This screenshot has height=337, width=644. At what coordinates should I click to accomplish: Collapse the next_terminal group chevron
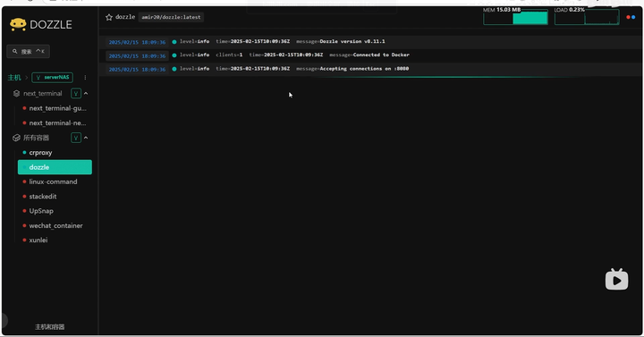(x=86, y=94)
